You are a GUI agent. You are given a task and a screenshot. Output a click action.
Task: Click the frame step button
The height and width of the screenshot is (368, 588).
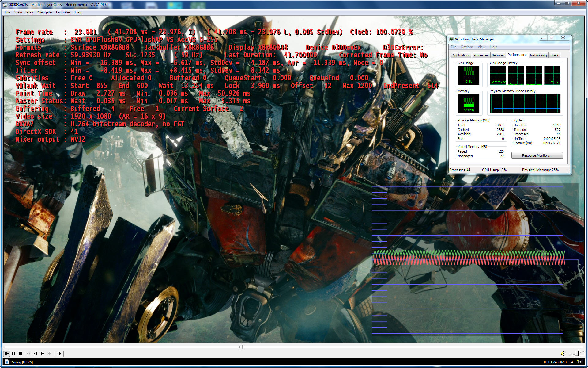pyautogui.click(x=59, y=353)
